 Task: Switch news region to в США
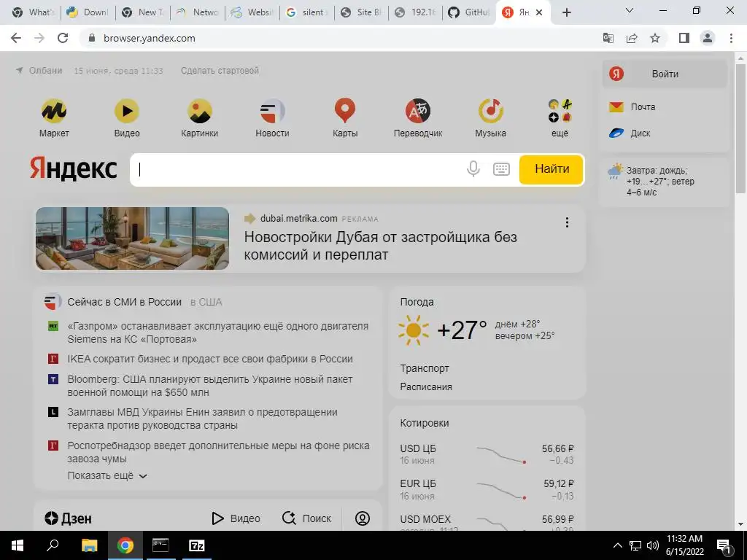(206, 302)
